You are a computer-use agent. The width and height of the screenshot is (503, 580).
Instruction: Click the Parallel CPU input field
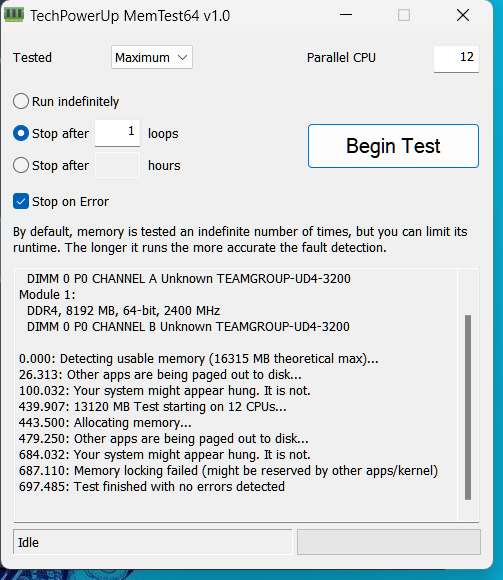coord(456,59)
